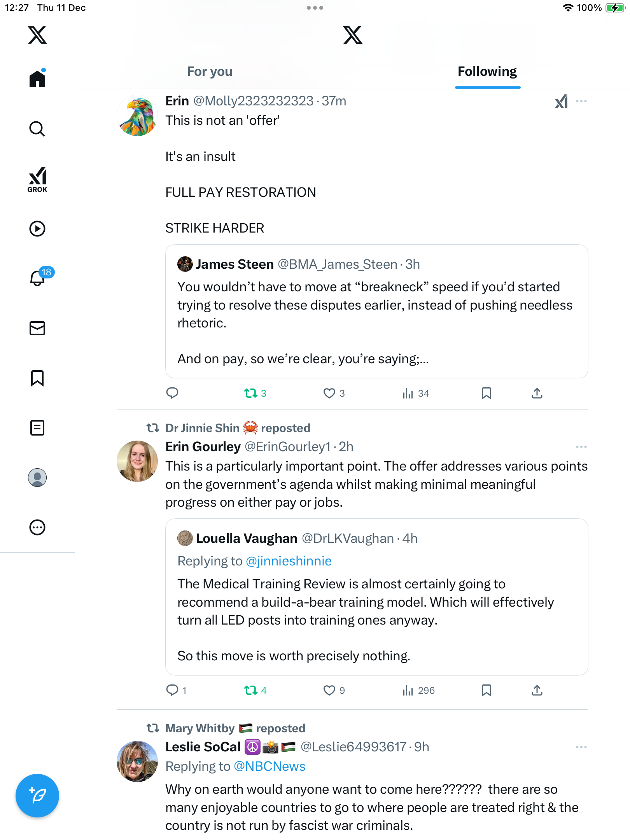
Task: Tap the compose post button
Action: [37, 796]
